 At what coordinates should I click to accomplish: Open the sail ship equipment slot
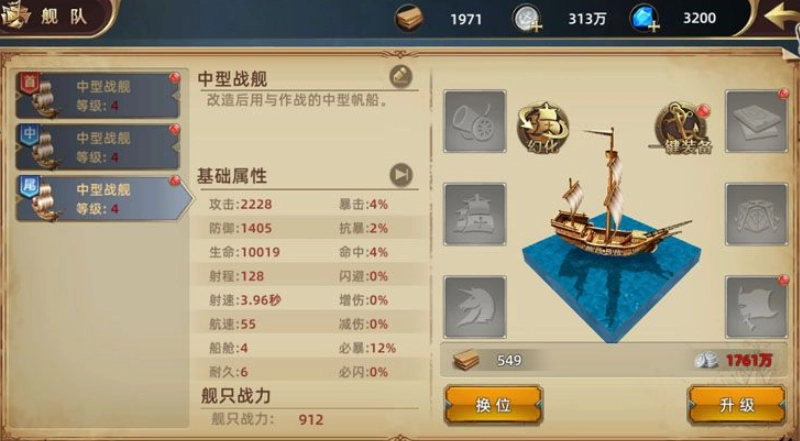[474, 214]
